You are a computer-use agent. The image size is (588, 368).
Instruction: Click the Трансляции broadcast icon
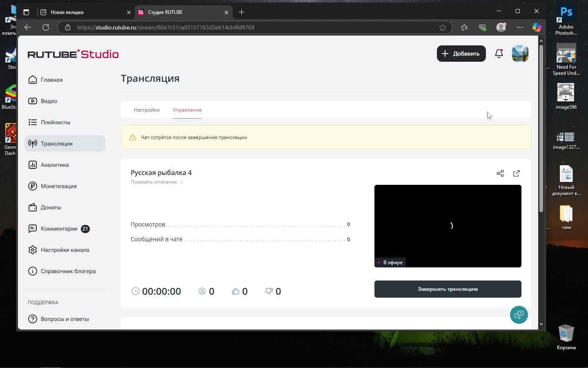click(33, 144)
